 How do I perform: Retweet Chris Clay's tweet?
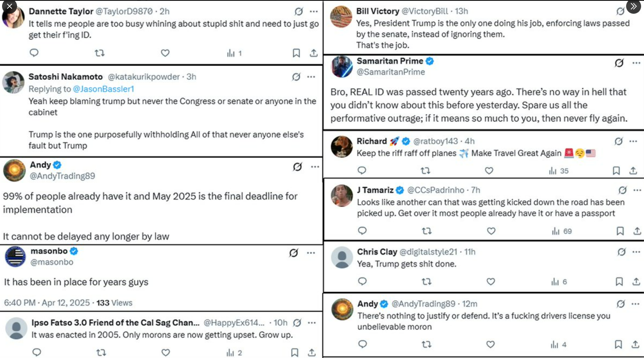[x=426, y=281]
